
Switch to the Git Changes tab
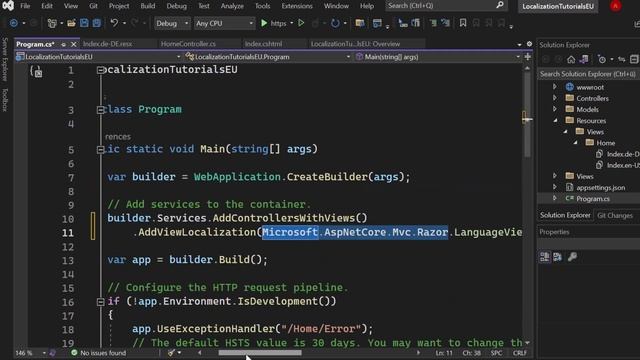[615, 215]
